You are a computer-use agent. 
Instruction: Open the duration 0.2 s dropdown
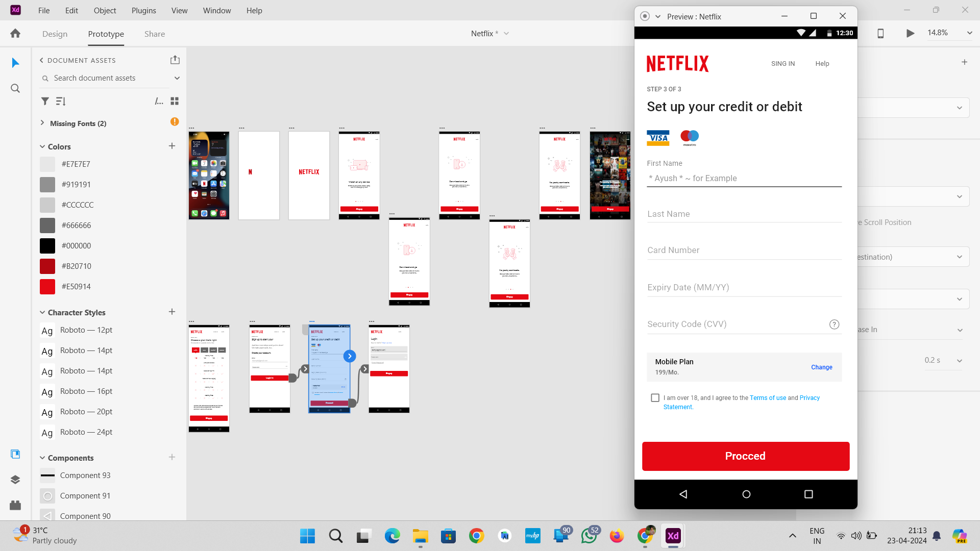point(960,361)
